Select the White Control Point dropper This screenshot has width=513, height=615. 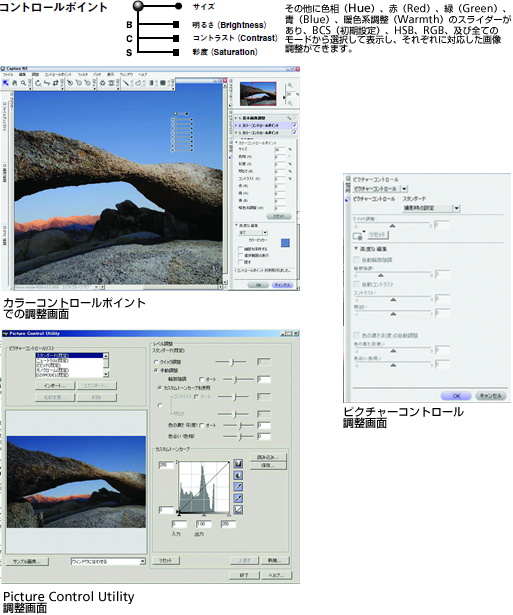tap(87, 83)
